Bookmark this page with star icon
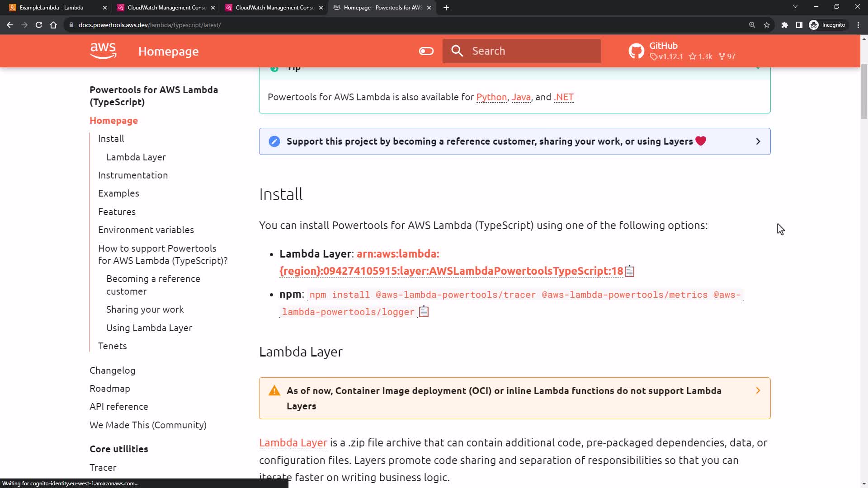868x488 pixels. tap(767, 25)
